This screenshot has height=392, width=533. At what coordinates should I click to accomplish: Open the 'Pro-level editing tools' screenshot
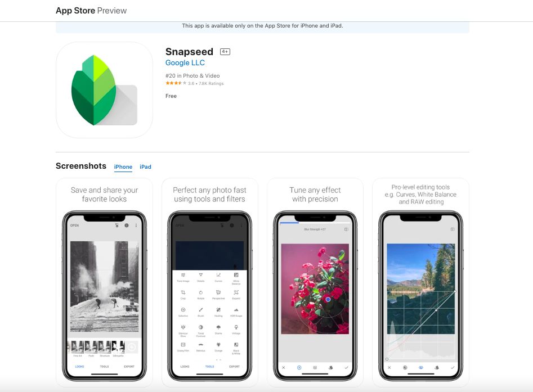(421, 282)
